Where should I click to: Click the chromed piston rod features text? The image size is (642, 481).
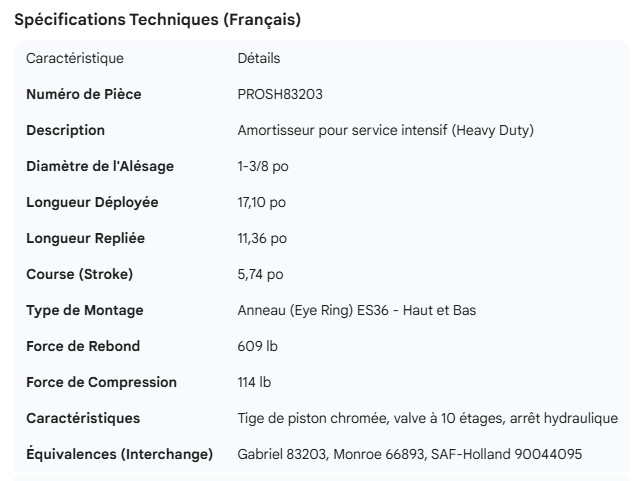point(427,418)
